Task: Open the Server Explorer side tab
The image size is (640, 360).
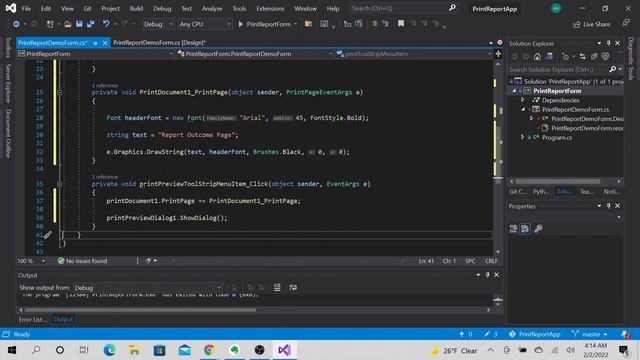Action: click(7, 83)
